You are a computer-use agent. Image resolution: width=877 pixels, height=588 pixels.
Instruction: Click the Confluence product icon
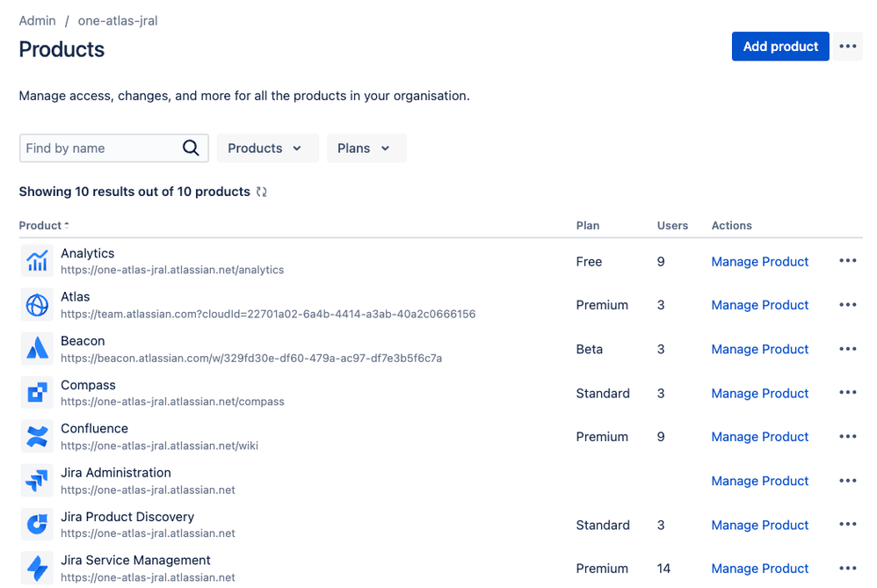[x=37, y=436]
